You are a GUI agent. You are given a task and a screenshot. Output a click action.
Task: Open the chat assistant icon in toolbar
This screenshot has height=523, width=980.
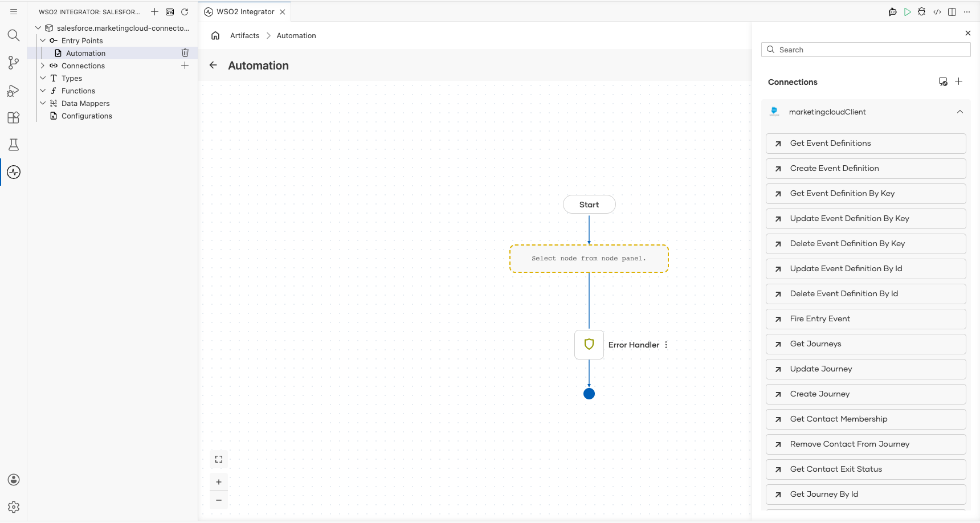(x=893, y=11)
